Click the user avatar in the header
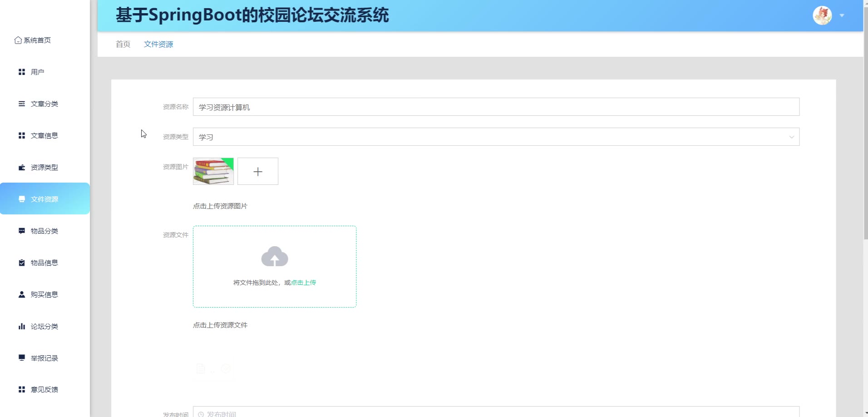This screenshot has height=417, width=868. [822, 15]
